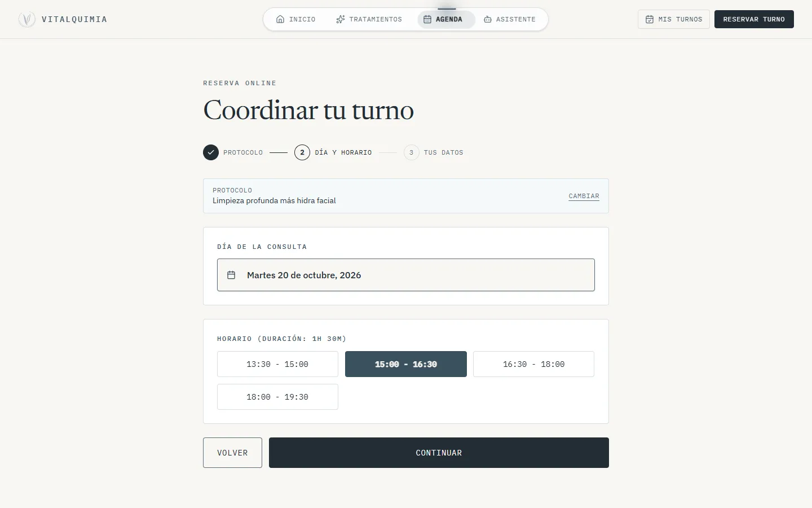The height and width of the screenshot is (508, 812).
Task: Click the robot icon beside Asistente
Action: (488, 19)
